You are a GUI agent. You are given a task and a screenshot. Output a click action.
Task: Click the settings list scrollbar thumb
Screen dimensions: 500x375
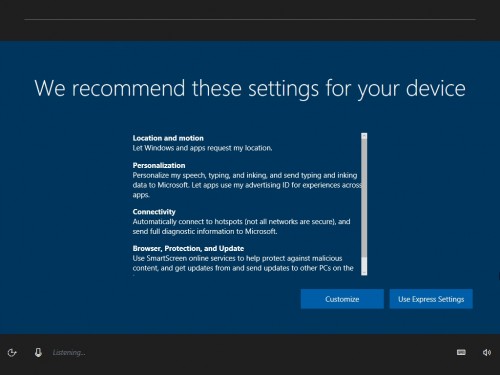point(364,198)
